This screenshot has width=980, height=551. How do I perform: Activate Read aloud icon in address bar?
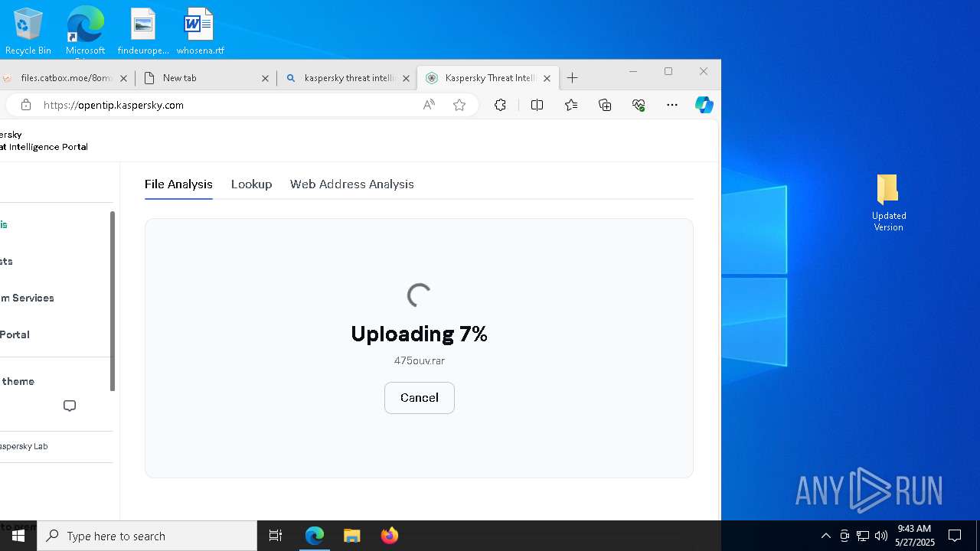[429, 105]
